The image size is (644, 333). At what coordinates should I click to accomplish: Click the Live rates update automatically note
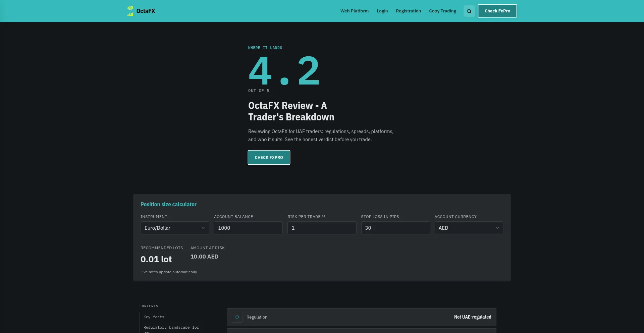pos(169,272)
